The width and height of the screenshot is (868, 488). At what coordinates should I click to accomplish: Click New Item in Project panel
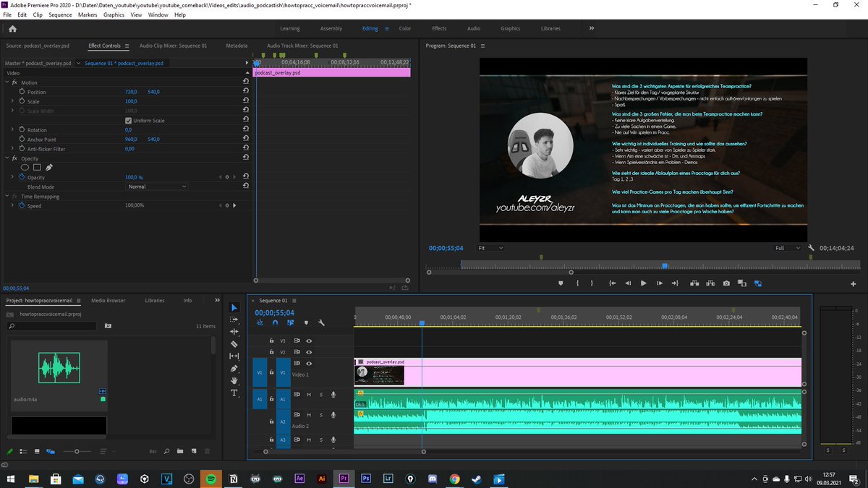[194, 451]
